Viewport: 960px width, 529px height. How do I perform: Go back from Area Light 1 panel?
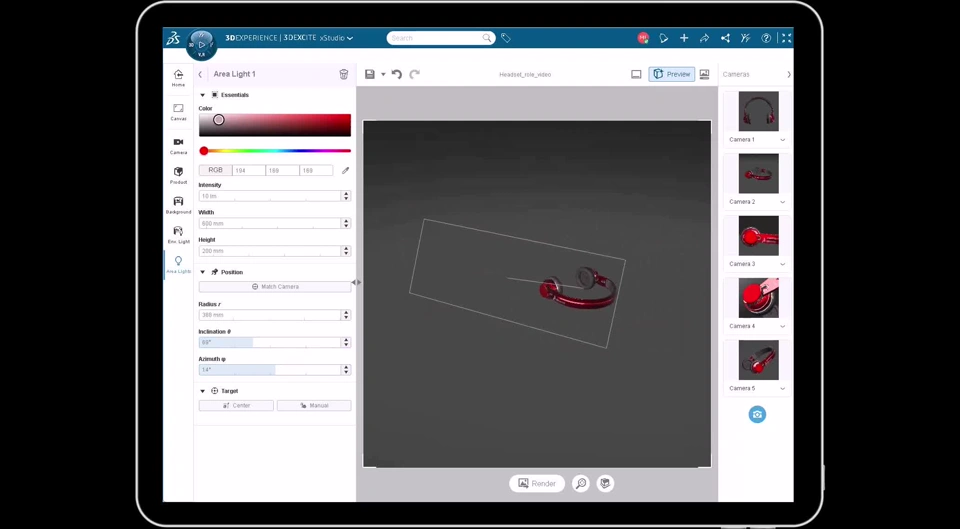pyautogui.click(x=200, y=74)
